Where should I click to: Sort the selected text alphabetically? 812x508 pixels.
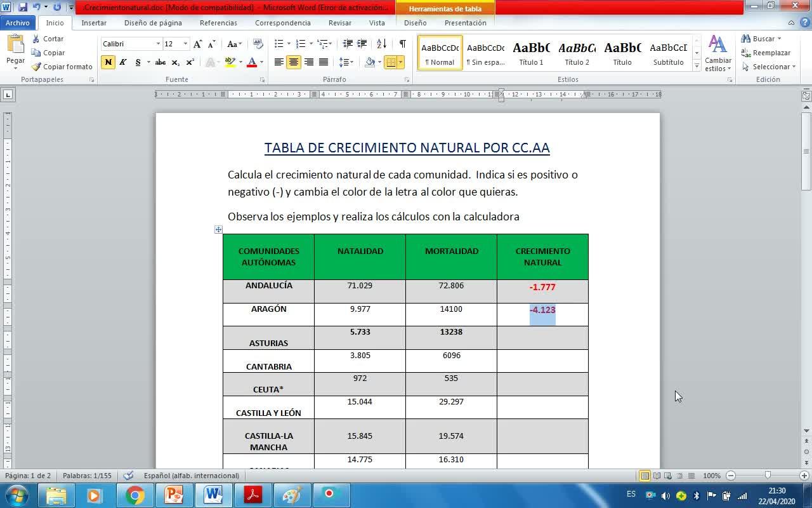[x=381, y=44]
